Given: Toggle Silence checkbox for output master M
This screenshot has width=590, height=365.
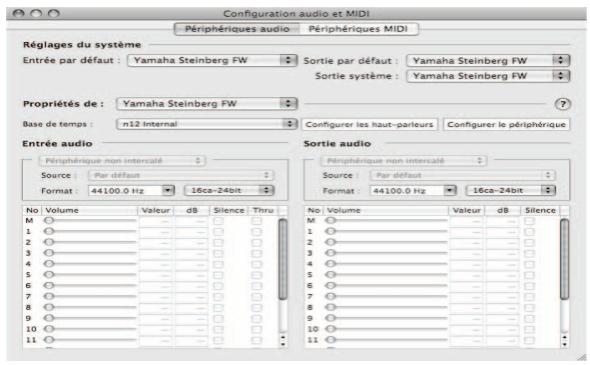Looking at the screenshot, I should click(529, 221).
